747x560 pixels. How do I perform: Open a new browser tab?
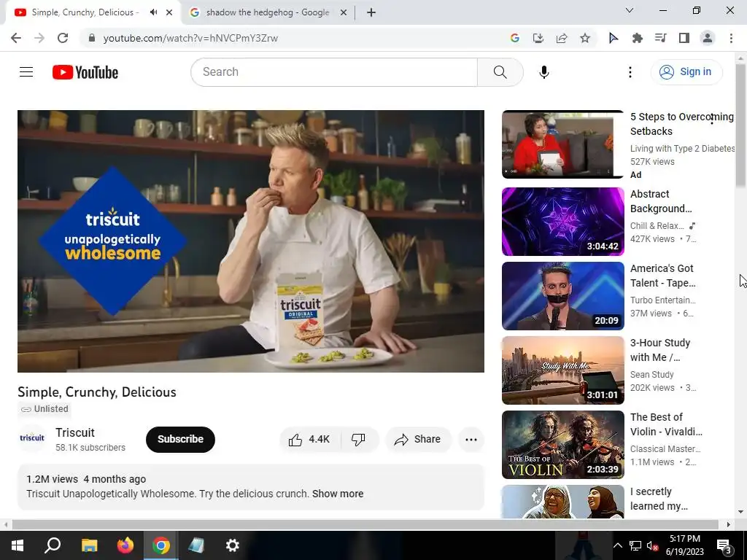click(371, 12)
